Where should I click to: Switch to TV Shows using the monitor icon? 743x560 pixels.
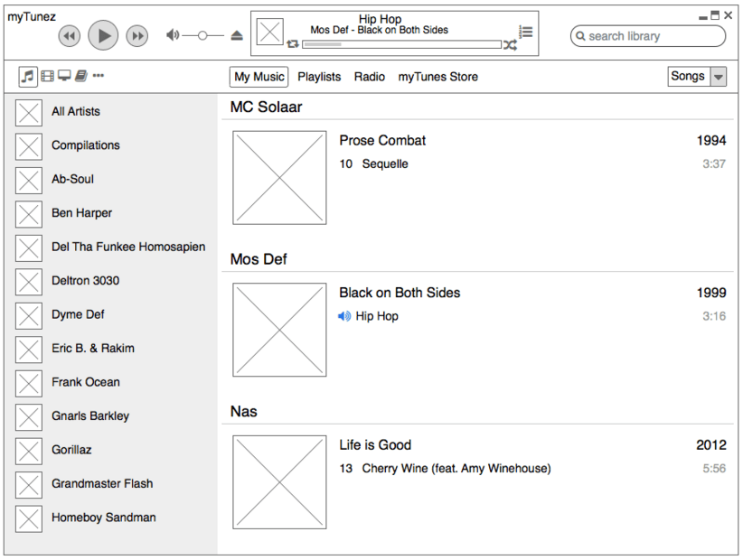(x=64, y=76)
